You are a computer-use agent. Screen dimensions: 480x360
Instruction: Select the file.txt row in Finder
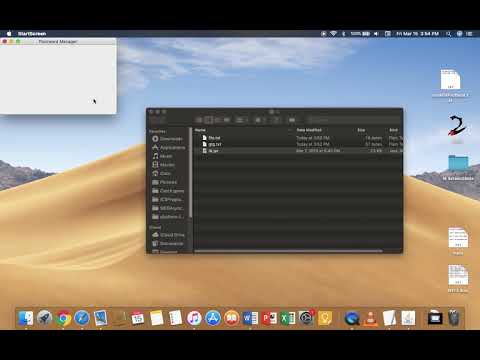tap(298, 138)
